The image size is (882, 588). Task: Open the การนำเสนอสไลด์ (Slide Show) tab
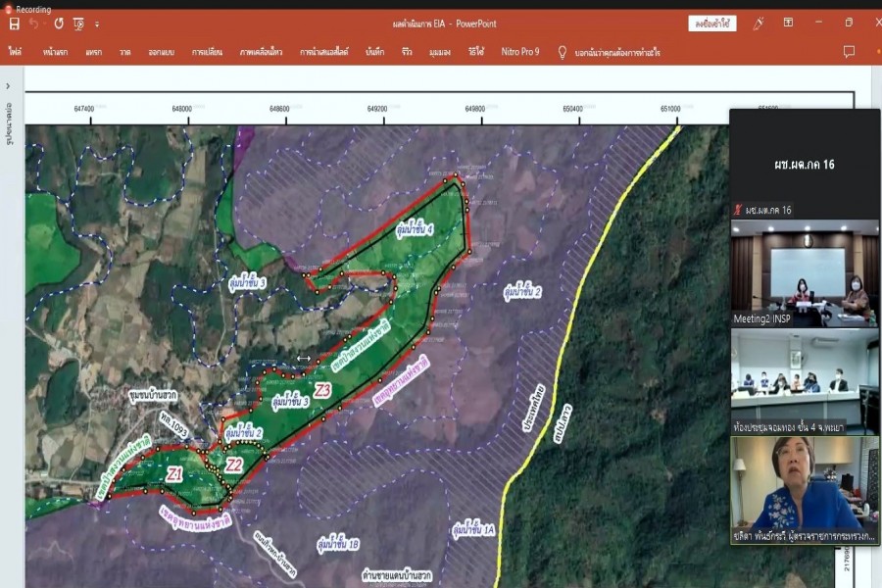[x=324, y=52]
